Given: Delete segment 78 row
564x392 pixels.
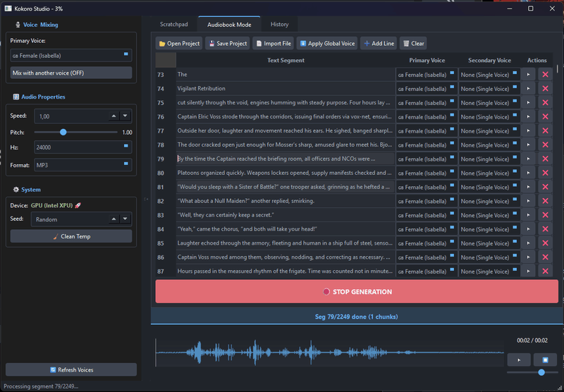Looking at the screenshot, I should tap(545, 145).
